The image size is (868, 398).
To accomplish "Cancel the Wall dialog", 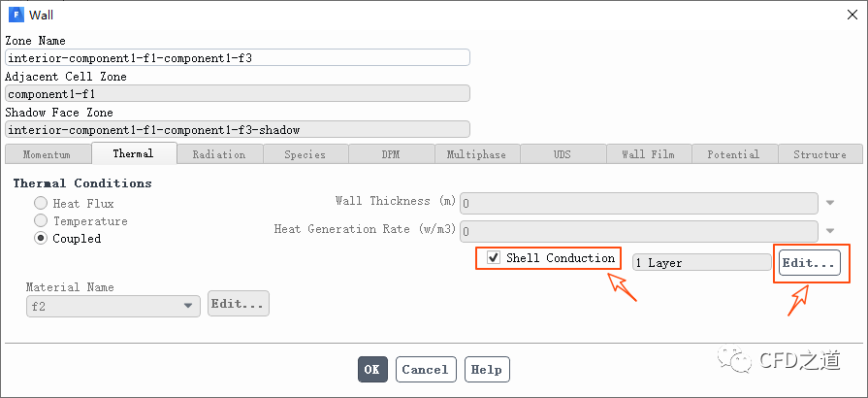I will [425, 370].
